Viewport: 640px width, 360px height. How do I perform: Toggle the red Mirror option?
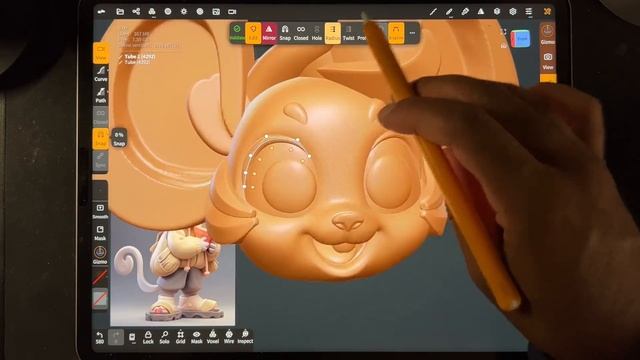(x=269, y=33)
